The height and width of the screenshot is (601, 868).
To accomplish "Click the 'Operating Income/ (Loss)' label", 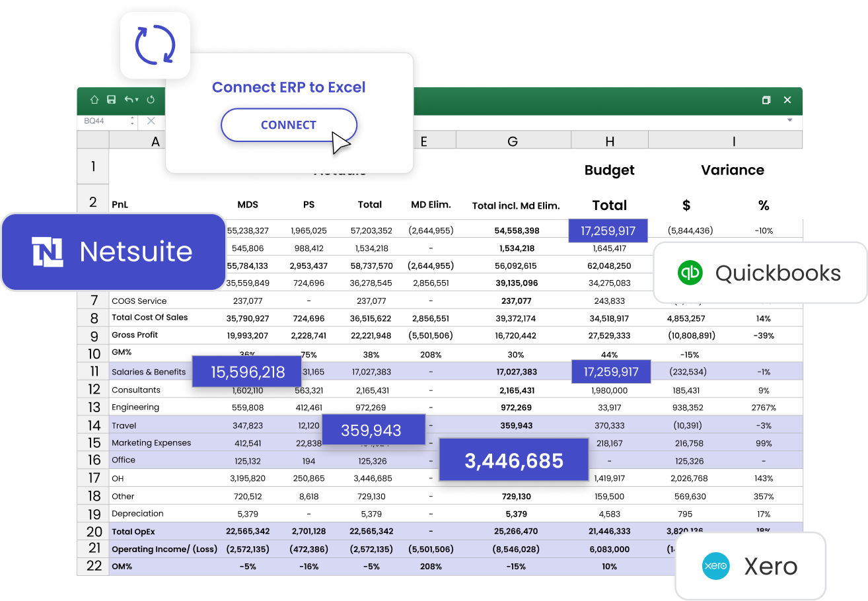I will point(164,549).
